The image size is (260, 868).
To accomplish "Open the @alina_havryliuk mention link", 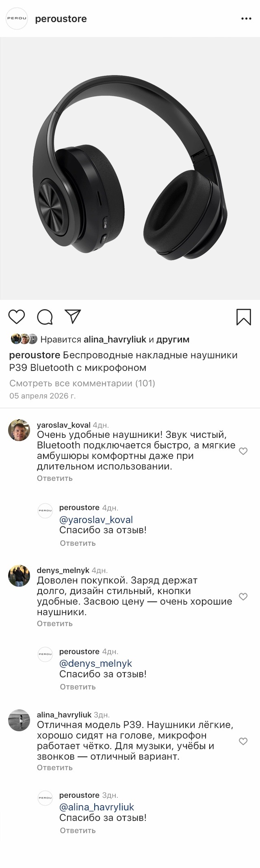I will pos(97,807).
